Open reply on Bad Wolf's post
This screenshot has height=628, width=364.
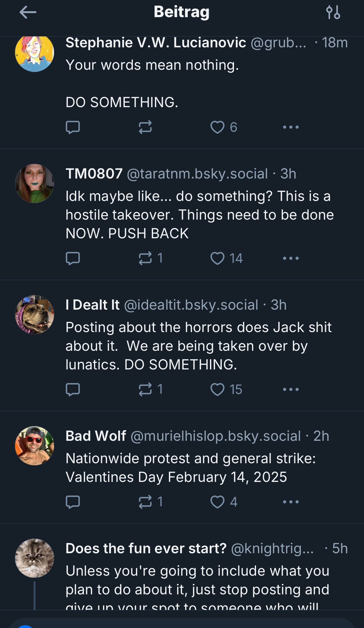73,502
